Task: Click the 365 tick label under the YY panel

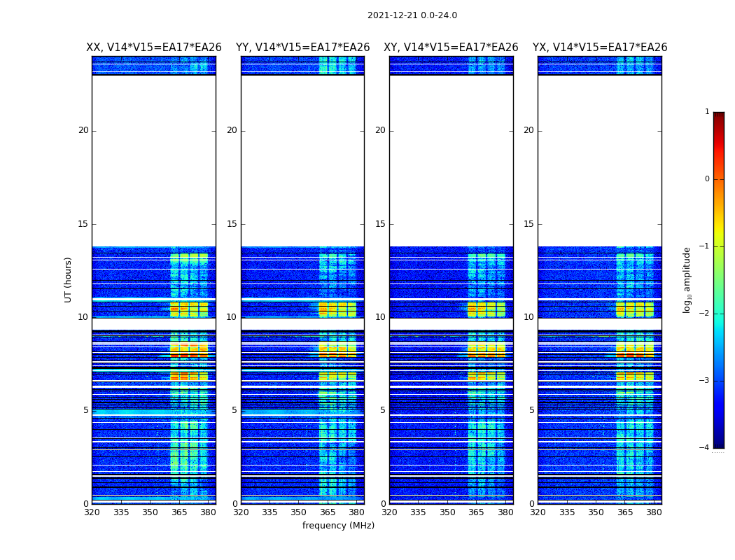Action: pyautogui.click(x=327, y=512)
